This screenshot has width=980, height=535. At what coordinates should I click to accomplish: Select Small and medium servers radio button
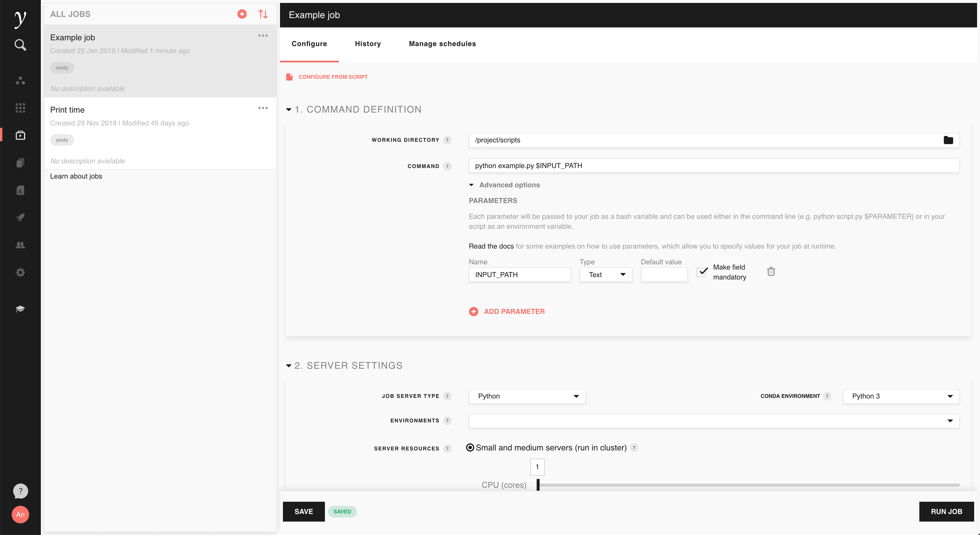pyautogui.click(x=470, y=448)
